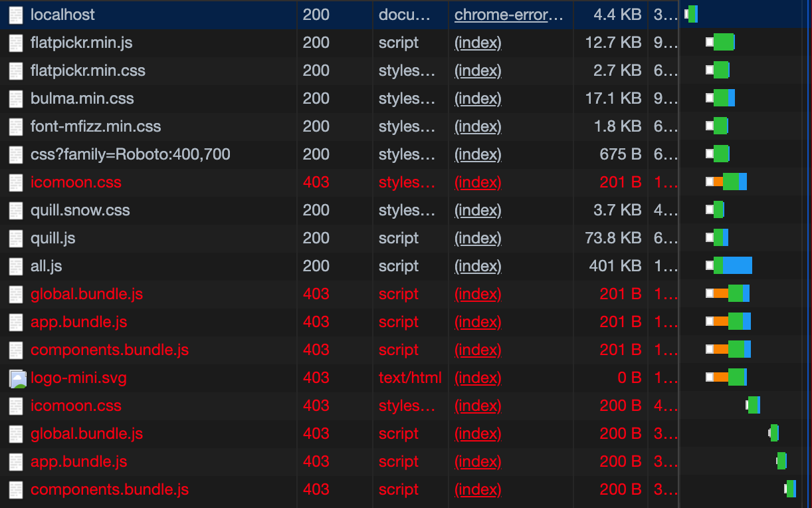812x508 pixels.
Task: Click the 403 status of app.bundle.js
Action: tap(316, 321)
